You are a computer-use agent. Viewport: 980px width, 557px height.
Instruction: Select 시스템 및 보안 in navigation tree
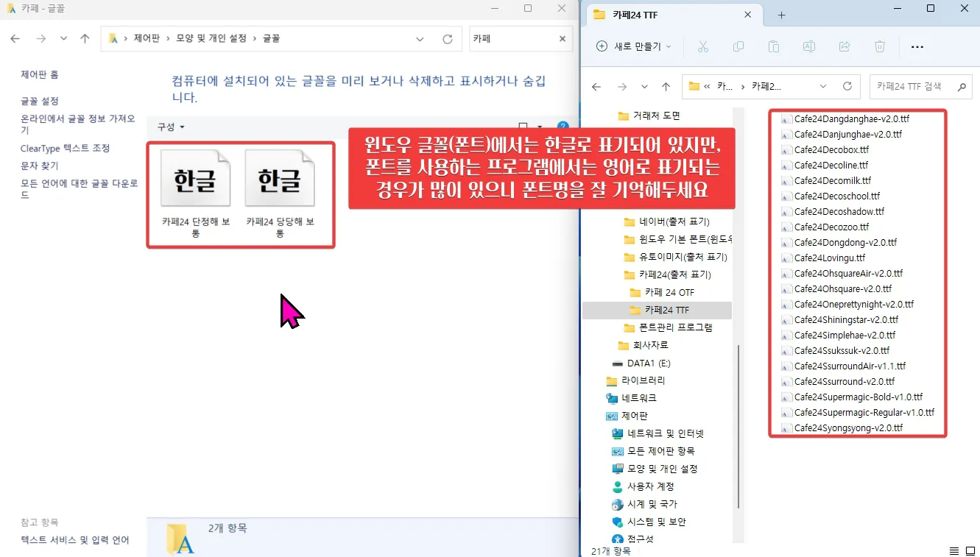click(649, 522)
